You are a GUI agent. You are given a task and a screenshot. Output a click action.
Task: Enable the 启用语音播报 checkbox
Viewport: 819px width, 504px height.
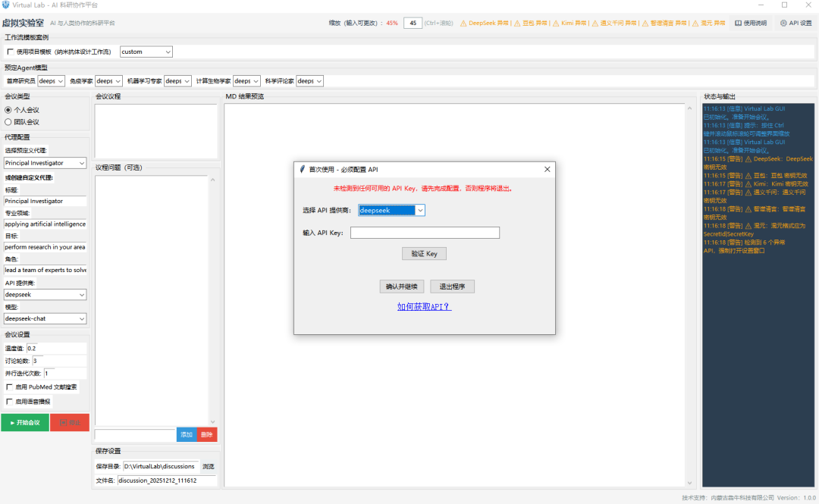coord(9,402)
